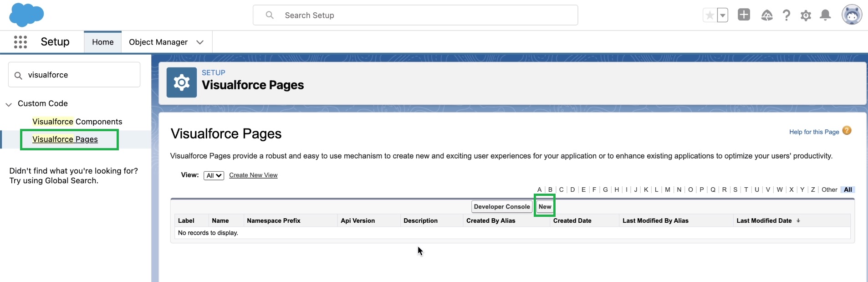Filter list by letter S
868x282 pixels.
click(x=735, y=190)
